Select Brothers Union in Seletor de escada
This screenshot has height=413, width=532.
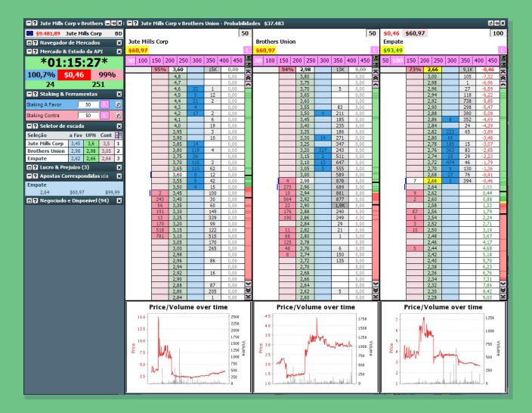click(46, 151)
